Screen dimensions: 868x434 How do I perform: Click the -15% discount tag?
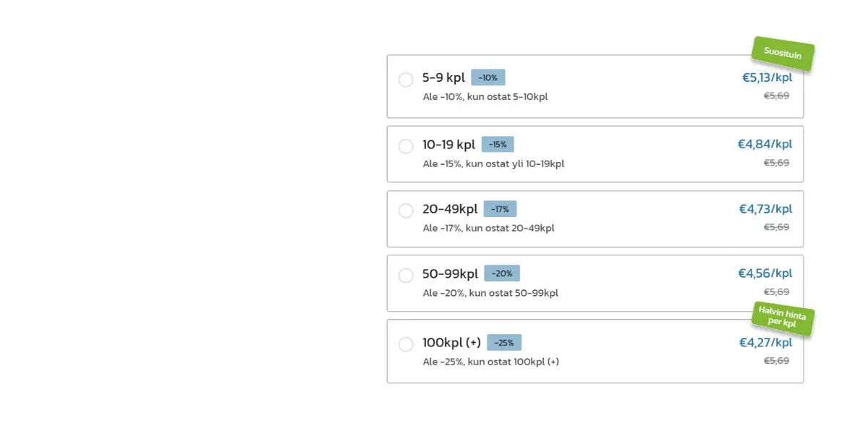coord(498,144)
